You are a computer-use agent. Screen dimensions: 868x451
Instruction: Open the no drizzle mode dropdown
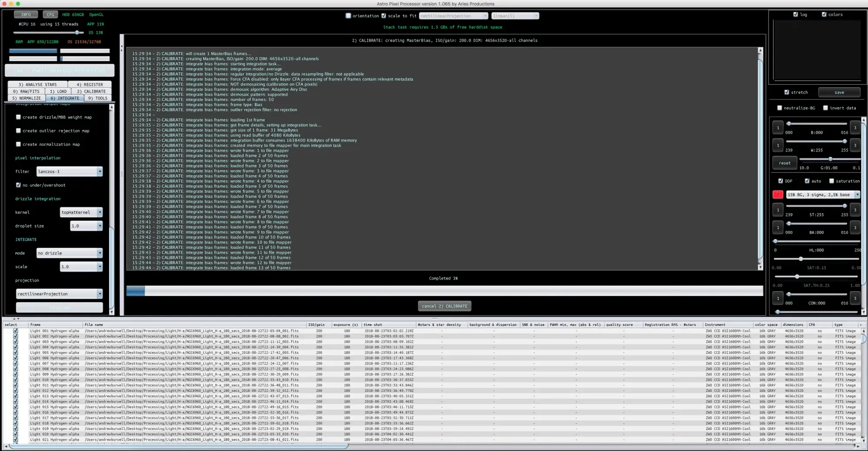[69, 253]
